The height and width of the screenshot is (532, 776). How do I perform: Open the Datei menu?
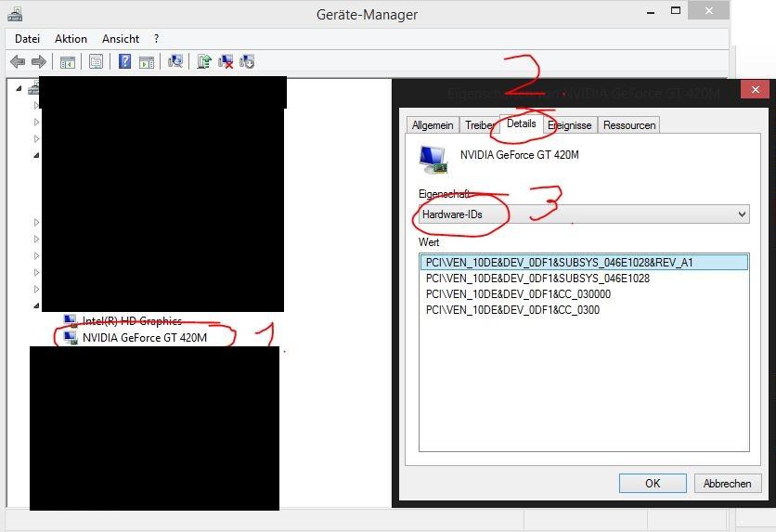coord(27,39)
